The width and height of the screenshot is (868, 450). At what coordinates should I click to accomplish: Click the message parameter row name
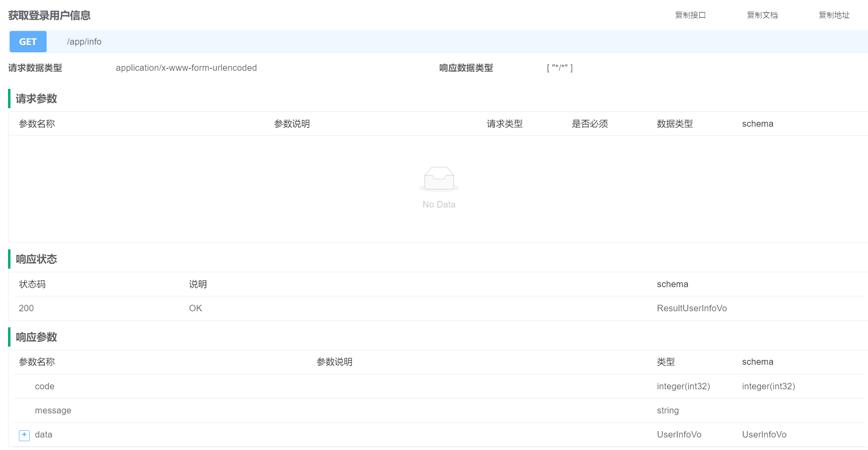(x=53, y=411)
